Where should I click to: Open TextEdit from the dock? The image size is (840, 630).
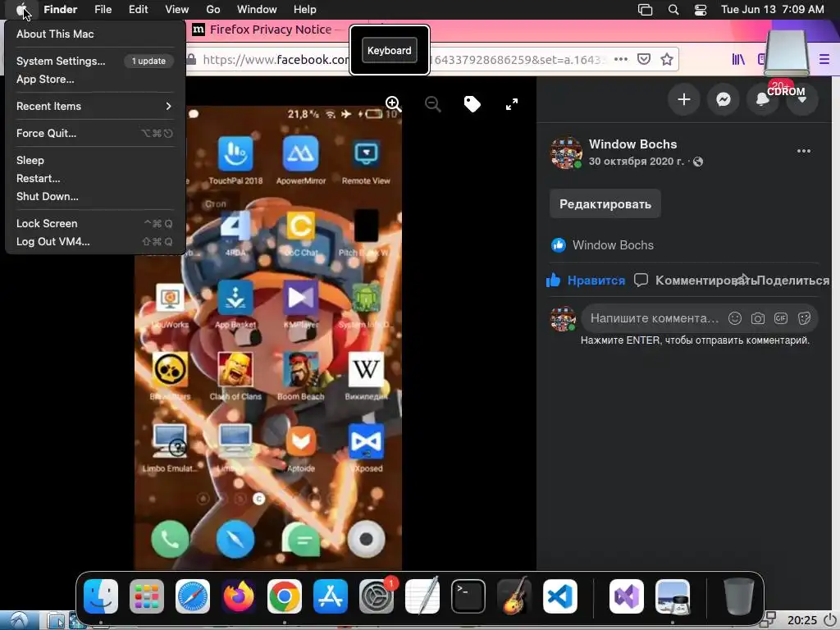pyautogui.click(x=422, y=596)
